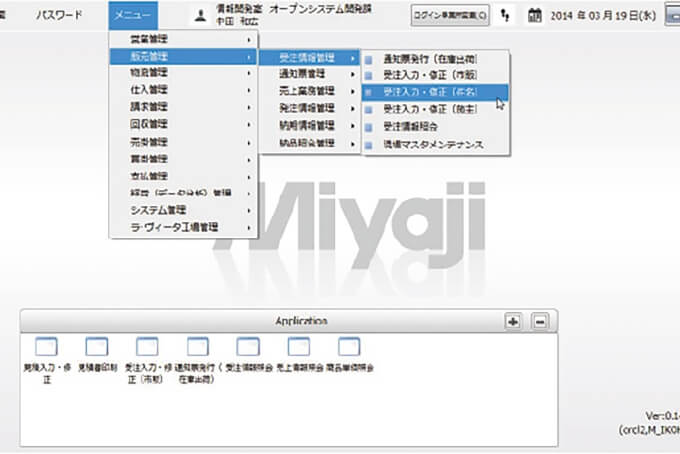Expand the 物流管理 submenu
680x454 pixels.
(x=184, y=73)
